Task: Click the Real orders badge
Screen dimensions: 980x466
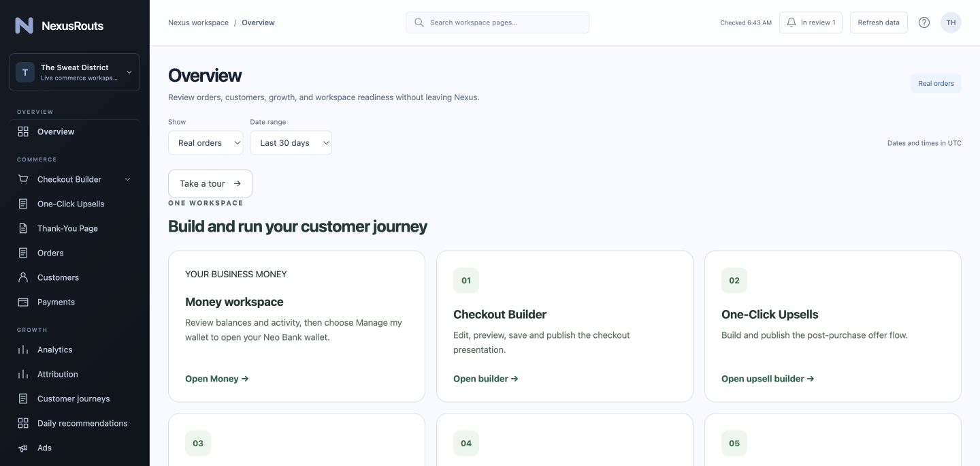Action: 936,84
